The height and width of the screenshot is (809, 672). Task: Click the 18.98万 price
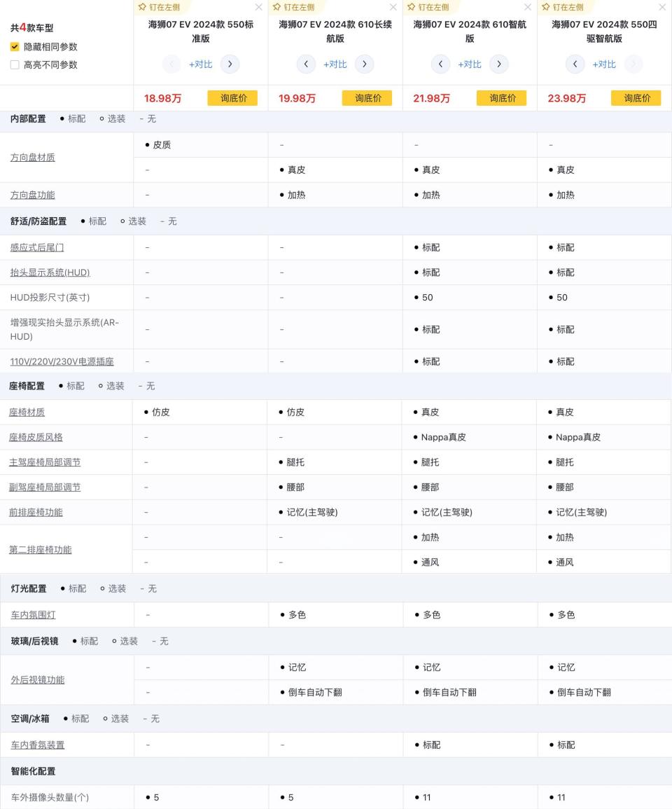pos(163,98)
